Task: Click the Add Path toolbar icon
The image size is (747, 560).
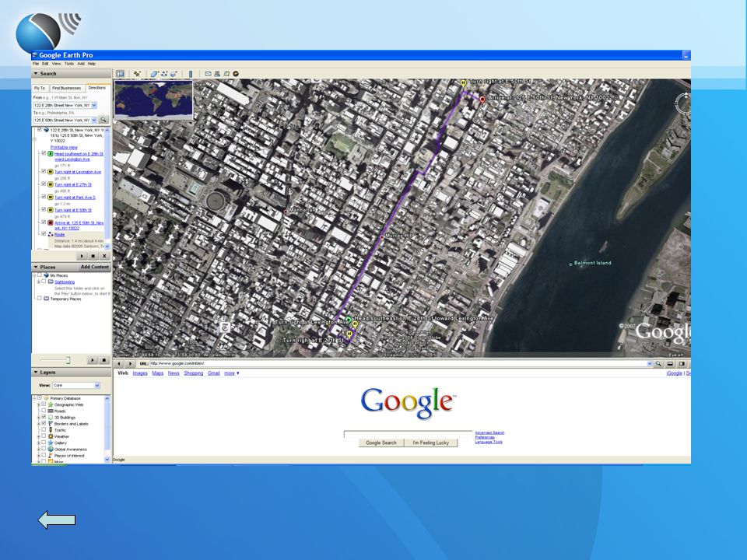Action: coord(164,74)
